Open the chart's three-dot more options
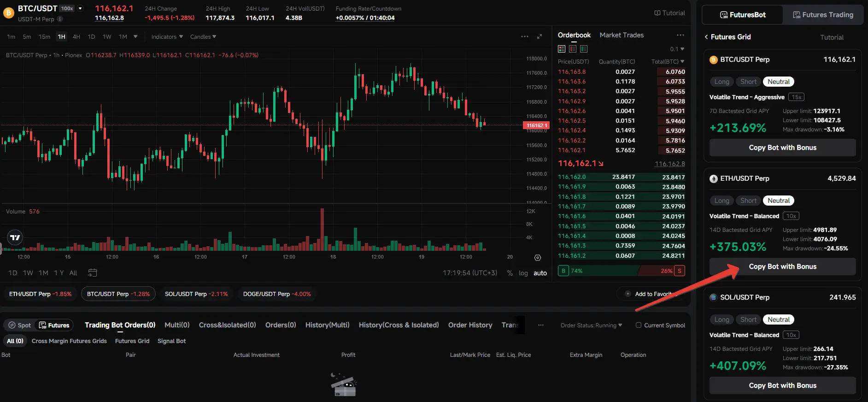This screenshot has height=402, width=868. [525, 36]
